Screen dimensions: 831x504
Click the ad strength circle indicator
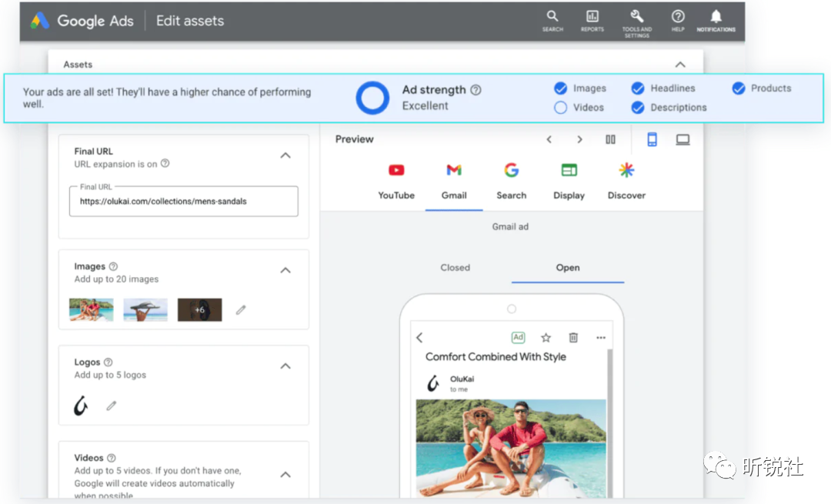coord(372,98)
